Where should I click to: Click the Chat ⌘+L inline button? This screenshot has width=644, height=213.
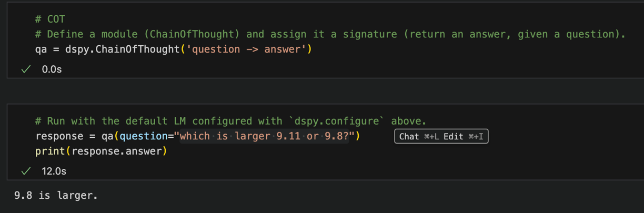[419, 137]
